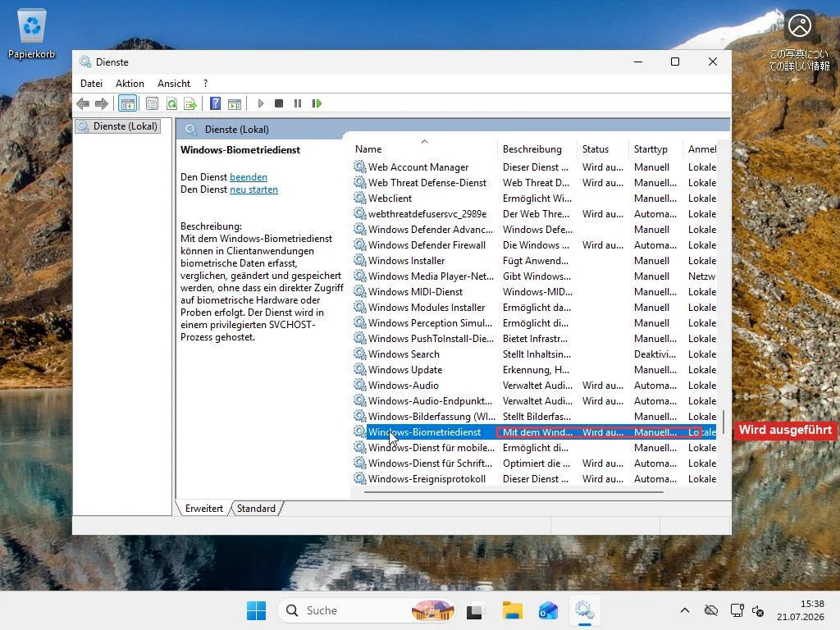The image size is (840, 630).
Task: Sort by the Beschreibung column header
Action: pos(538,149)
